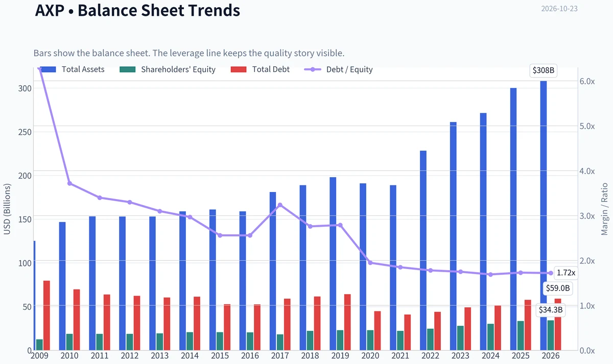Click the 2014 Total Debt red bar
The image size is (613, 364).
[x=197, y=324]
